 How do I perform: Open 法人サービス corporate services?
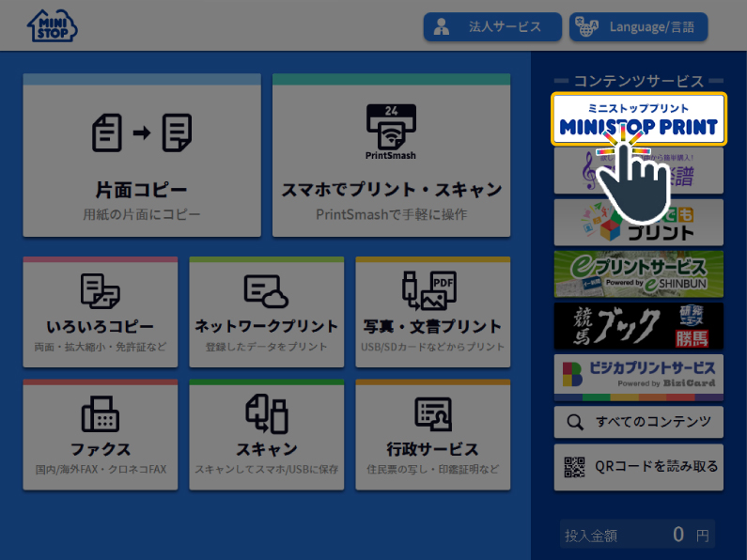click(x=492, y=26)
